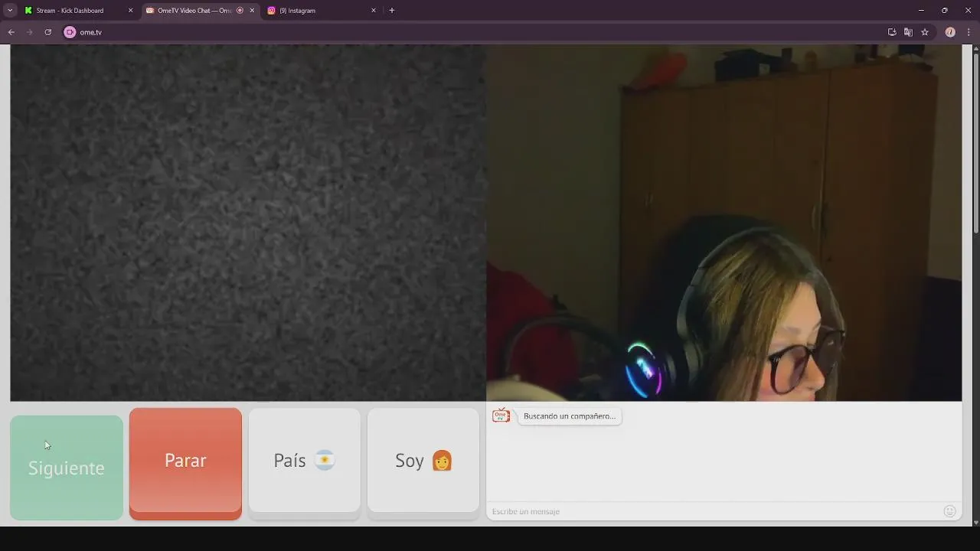The height and width of the screenshot is (551, 980).
Task: Click the install app icon
Action: [892, 32]
